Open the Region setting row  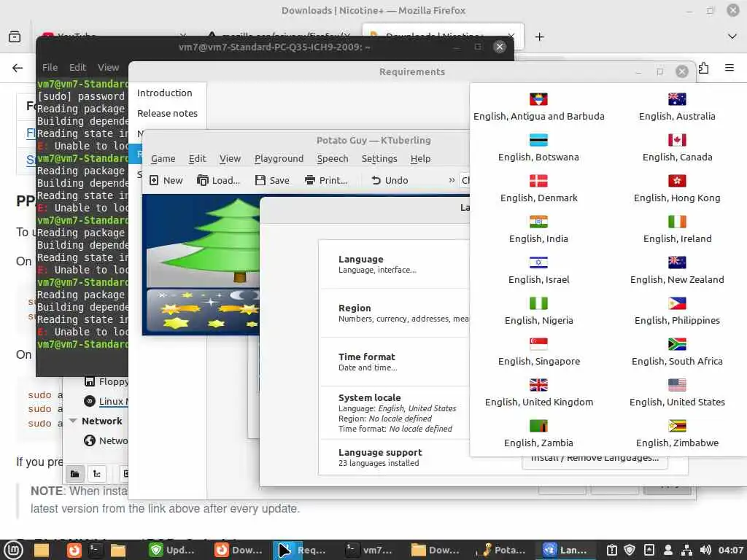[394, 313]
